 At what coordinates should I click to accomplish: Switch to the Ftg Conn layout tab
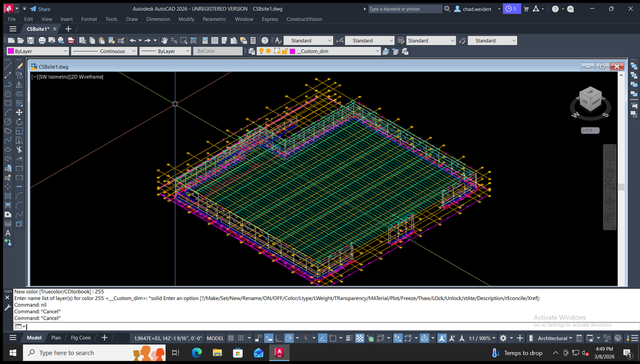tap(81, 338)
